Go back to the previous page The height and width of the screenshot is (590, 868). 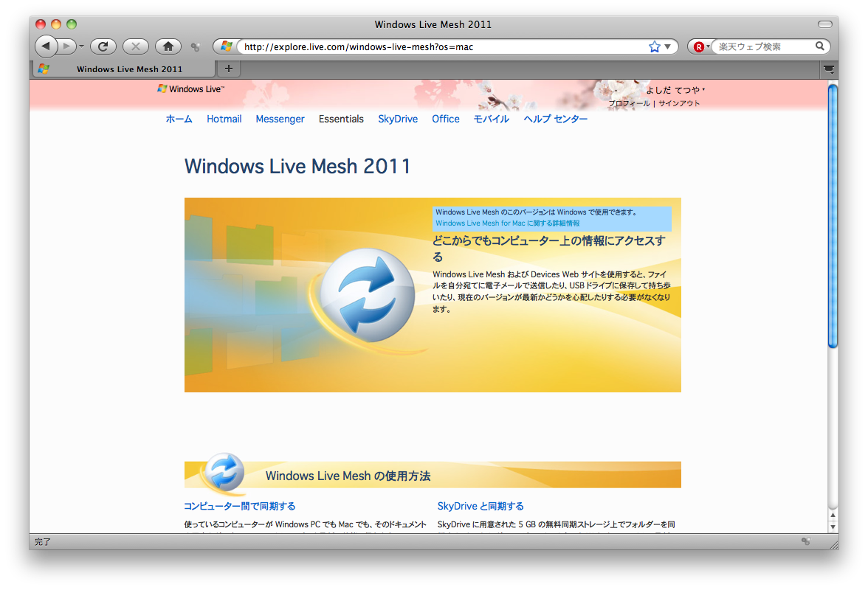pos(46,46)
